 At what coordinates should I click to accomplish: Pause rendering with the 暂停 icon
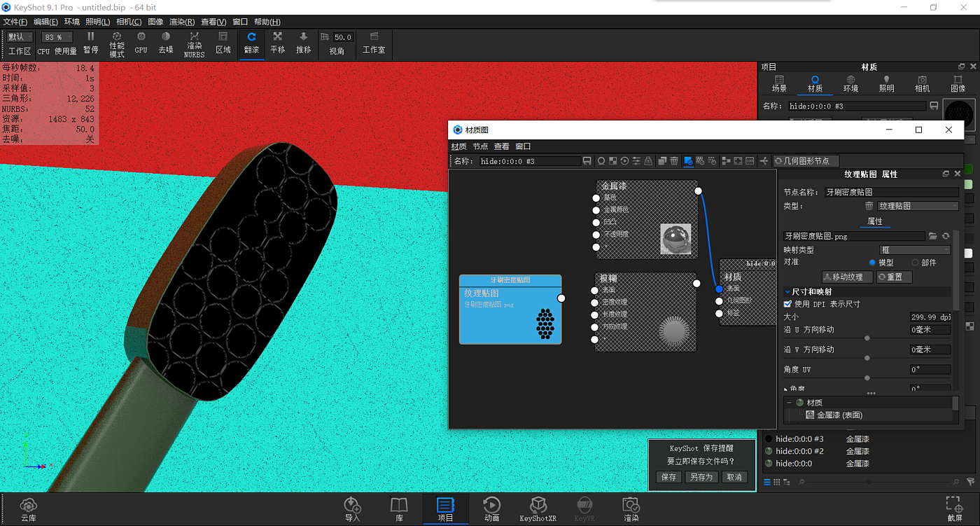[x=90, y=42]
